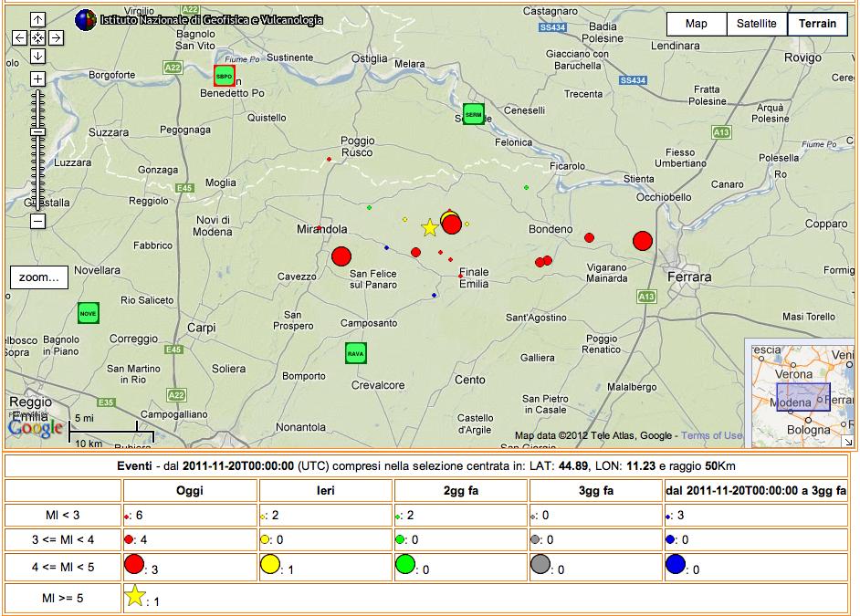This screenshot has width=860, height=616.
Task: Click the center/reset view pan icon
Action: (x=37, y=37)
